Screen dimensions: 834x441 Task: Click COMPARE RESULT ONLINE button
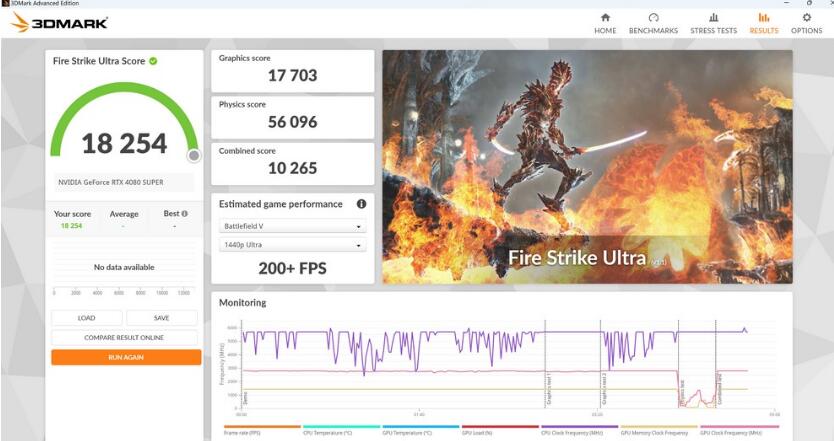124,338
